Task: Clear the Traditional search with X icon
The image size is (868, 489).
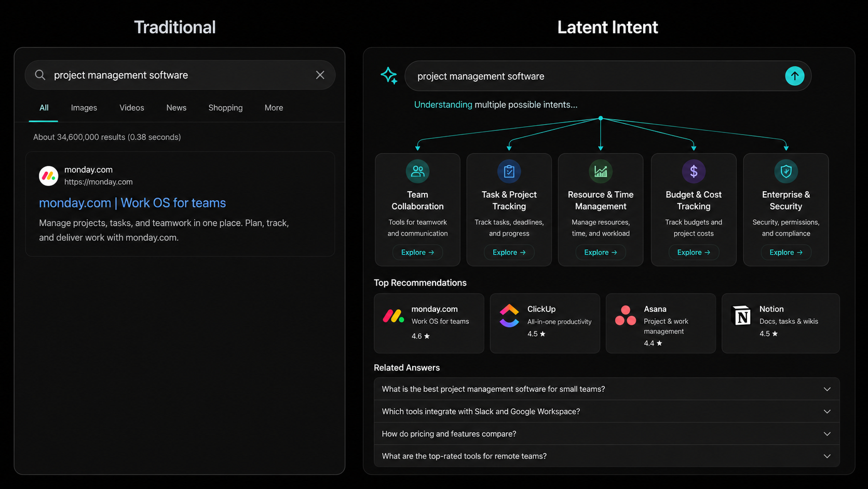Action: 320,75
